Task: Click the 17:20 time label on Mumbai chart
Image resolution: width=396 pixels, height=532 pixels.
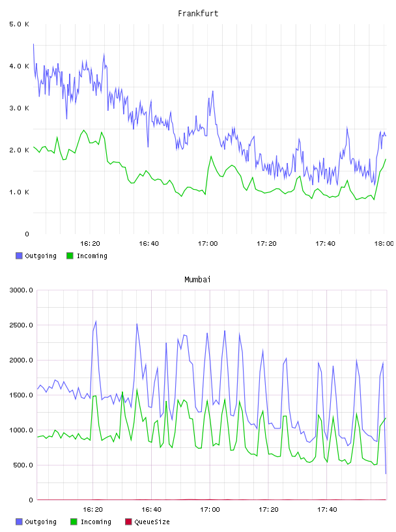Action: [268, 510]
